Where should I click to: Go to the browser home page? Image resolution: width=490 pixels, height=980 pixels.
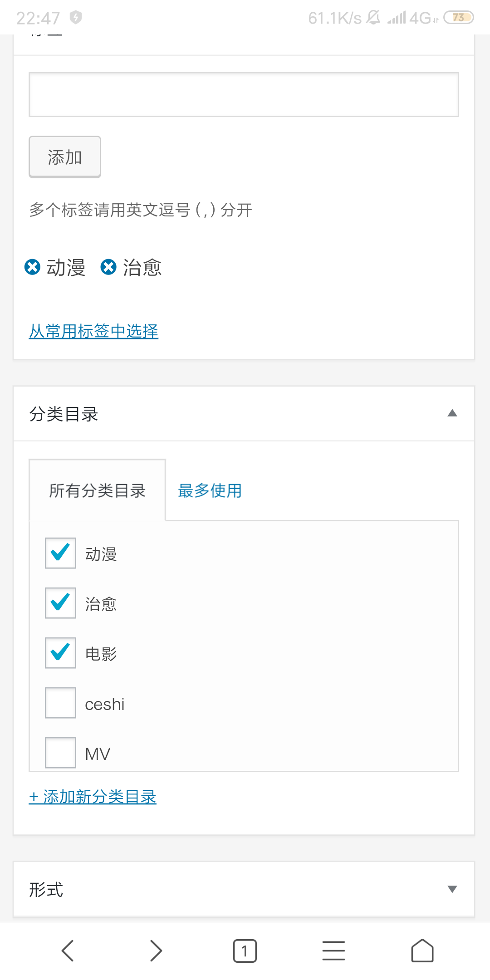tap(422, 951)
